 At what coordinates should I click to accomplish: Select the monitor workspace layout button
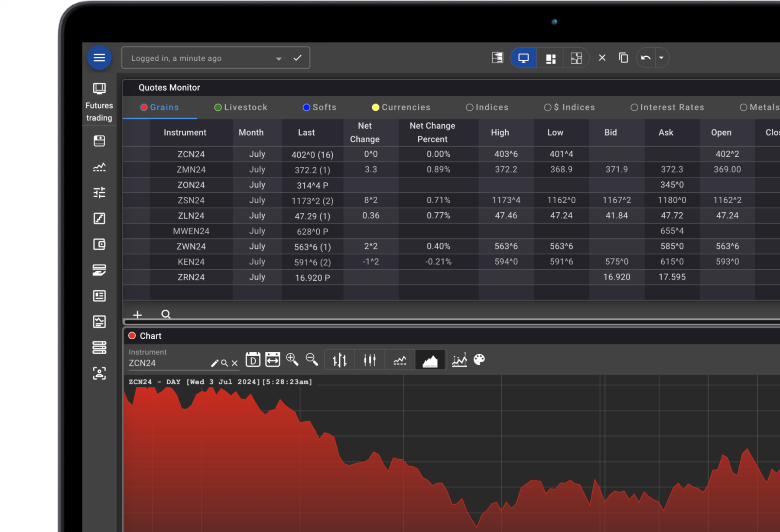pyautogui.click(x=523, y=58)
